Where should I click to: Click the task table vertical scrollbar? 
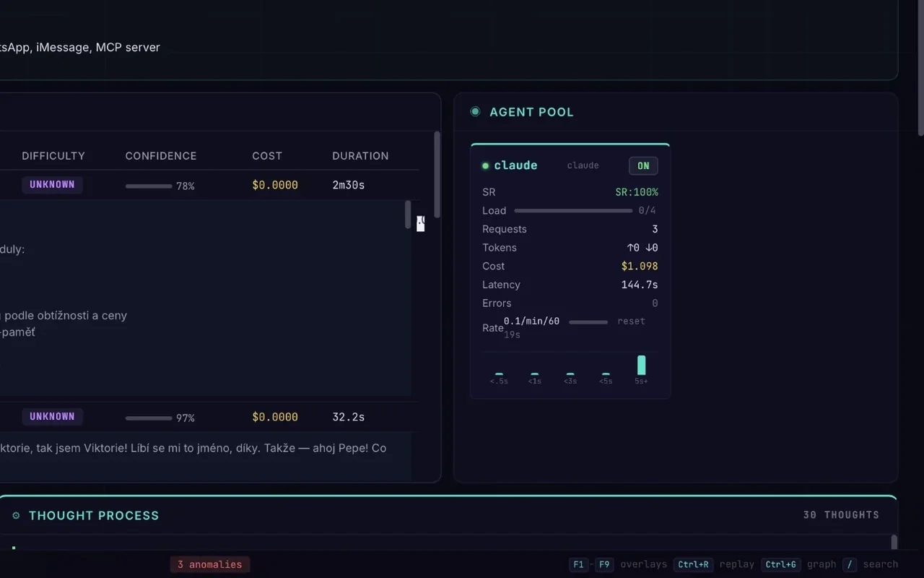click(437, 174)
